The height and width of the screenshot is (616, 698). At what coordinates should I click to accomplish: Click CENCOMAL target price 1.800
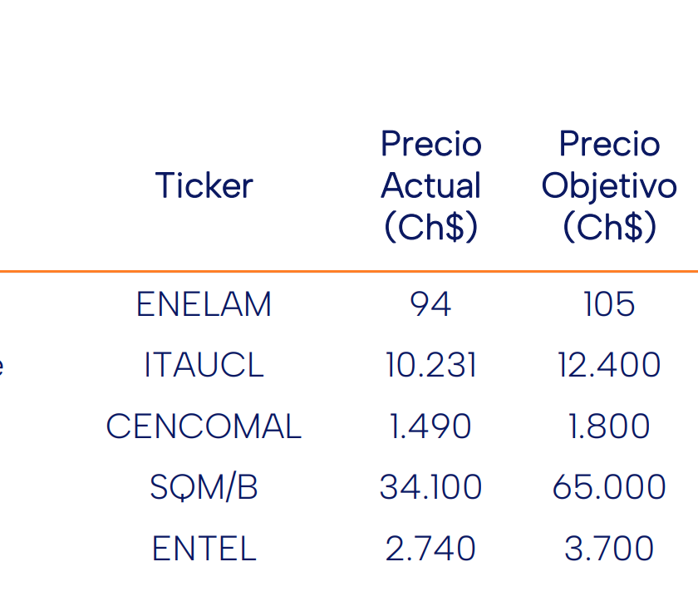click(609, 426)
